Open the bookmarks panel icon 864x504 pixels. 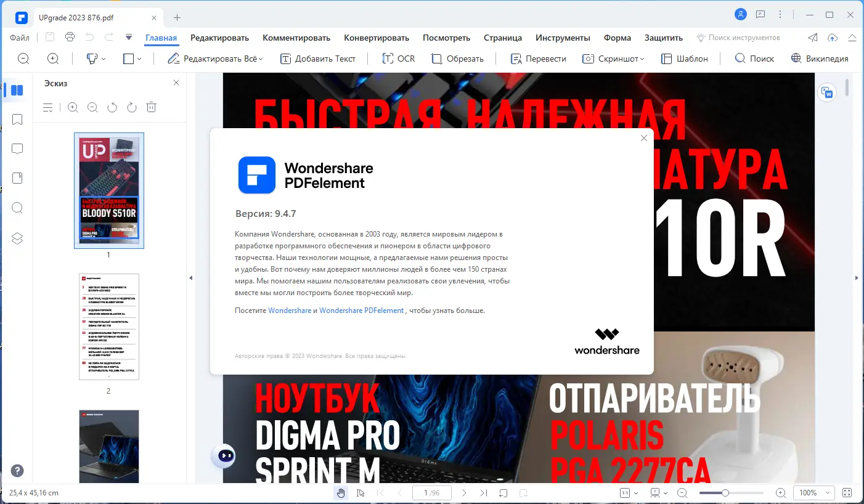17,119
